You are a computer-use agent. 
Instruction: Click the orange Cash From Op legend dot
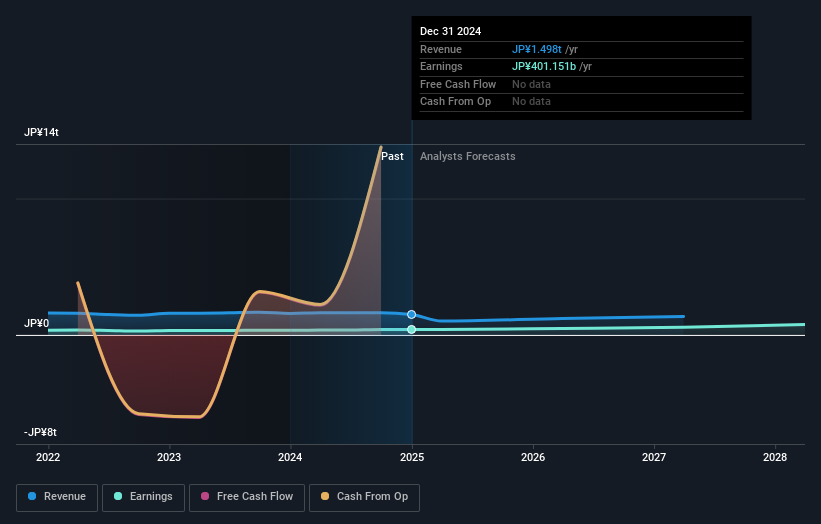325,496
